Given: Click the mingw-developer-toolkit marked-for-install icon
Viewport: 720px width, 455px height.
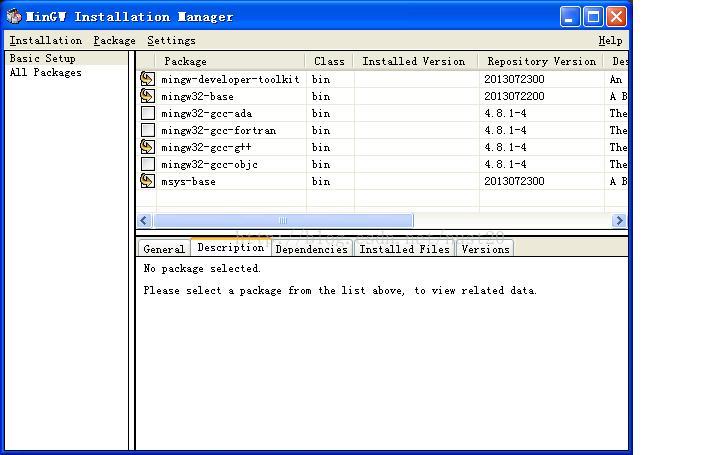Looking at the screenshot, I should pos(147,79).
